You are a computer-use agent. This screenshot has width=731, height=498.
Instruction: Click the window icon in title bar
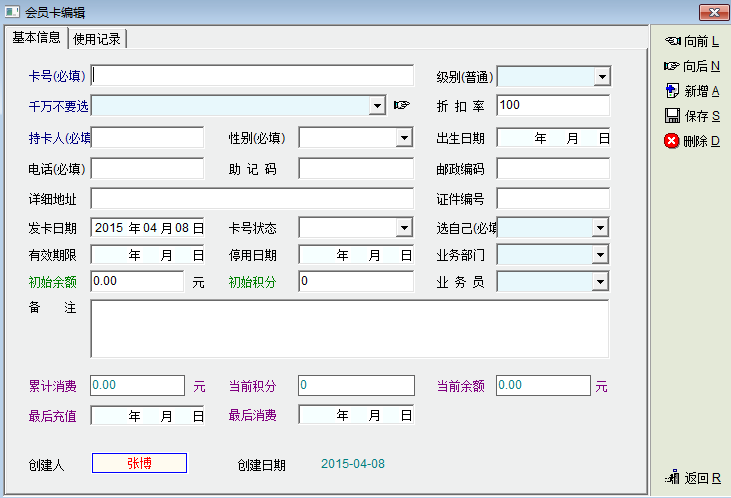(12, 12)
